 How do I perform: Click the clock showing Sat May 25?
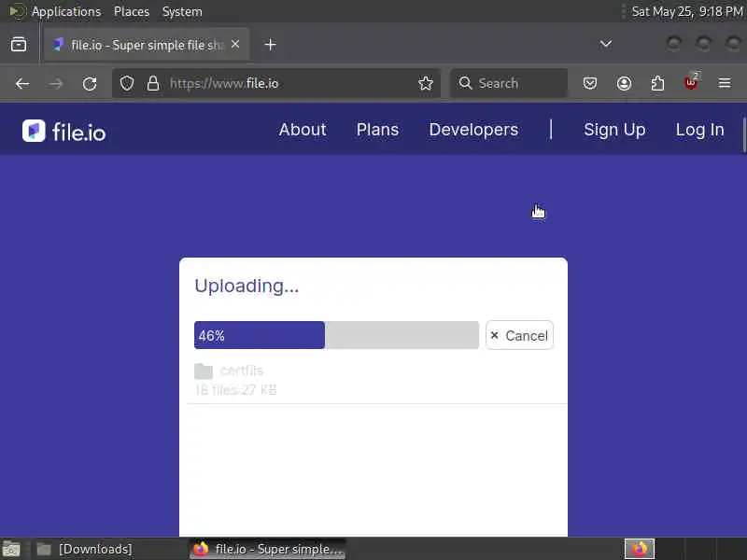point(686,11)
